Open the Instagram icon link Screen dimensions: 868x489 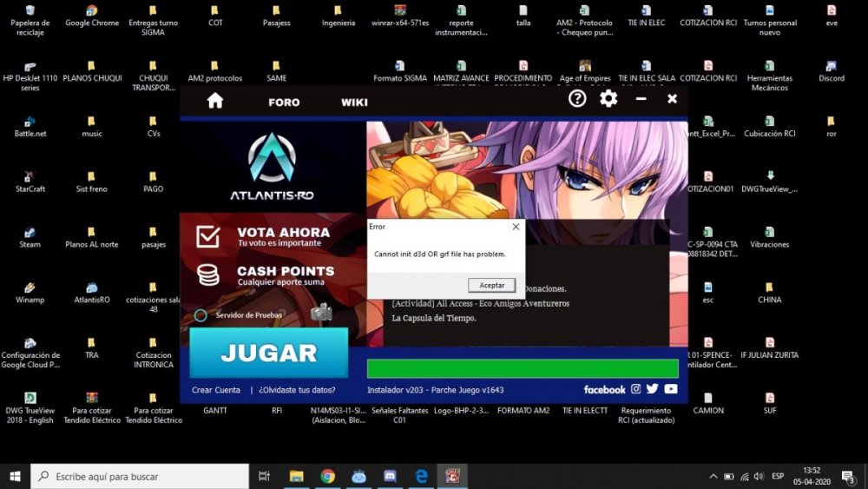click(635, 389)
